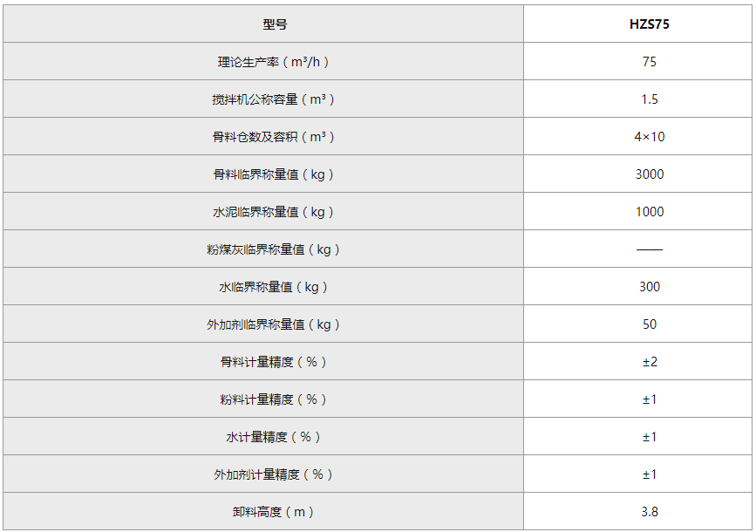Click the 1000 value cell
The image size is (756, 532).
649,212
